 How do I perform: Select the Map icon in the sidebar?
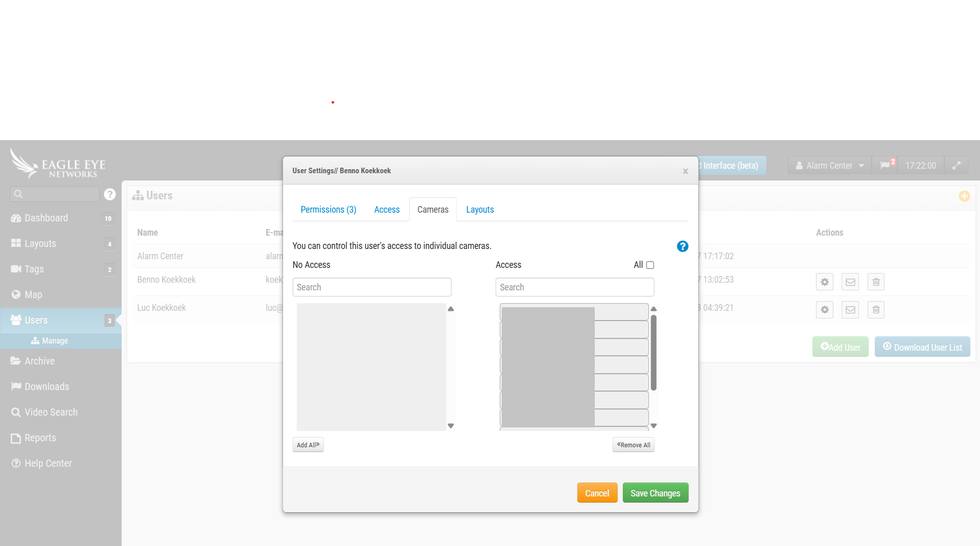tap(16, 294)
